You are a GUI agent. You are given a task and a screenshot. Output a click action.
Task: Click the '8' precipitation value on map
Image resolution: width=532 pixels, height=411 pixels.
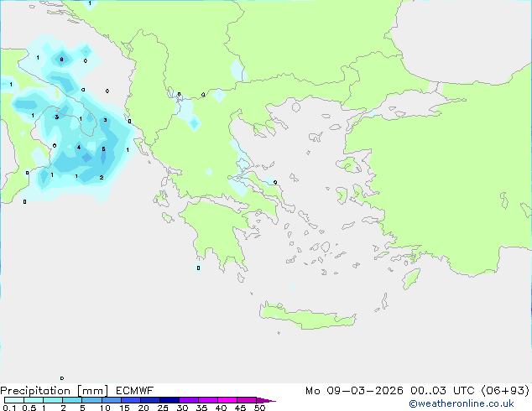pos(61,60)
